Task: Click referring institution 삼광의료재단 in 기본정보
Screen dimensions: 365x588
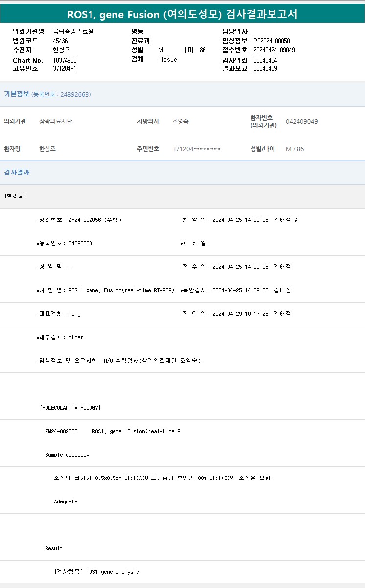Action: click(x=56, y=121)
